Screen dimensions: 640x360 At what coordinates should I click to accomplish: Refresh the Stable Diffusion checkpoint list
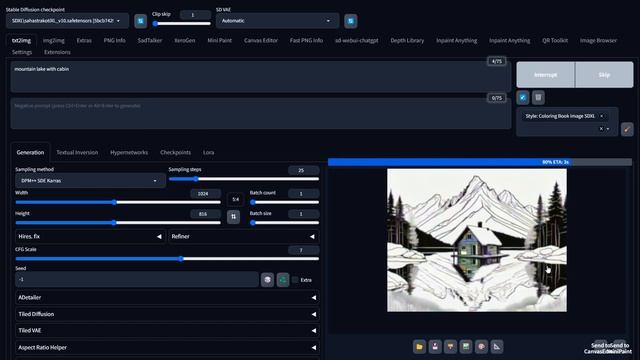click(140, 21)
